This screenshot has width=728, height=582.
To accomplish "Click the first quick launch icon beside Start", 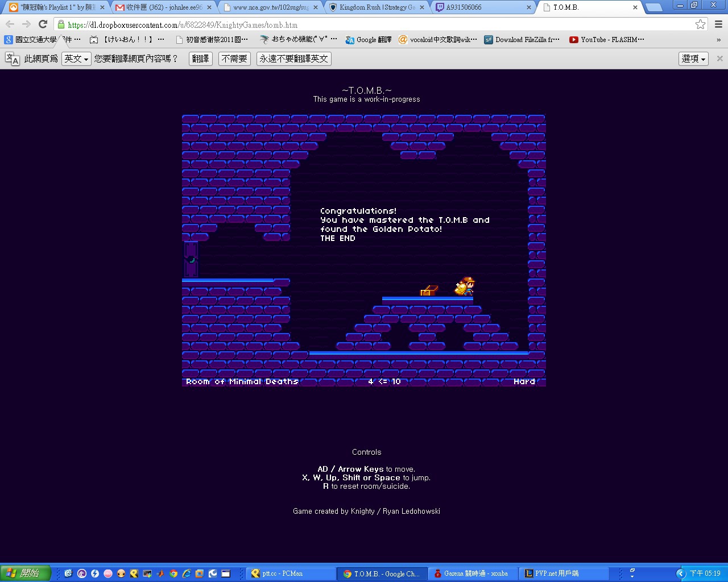I will tap(69, 573).
